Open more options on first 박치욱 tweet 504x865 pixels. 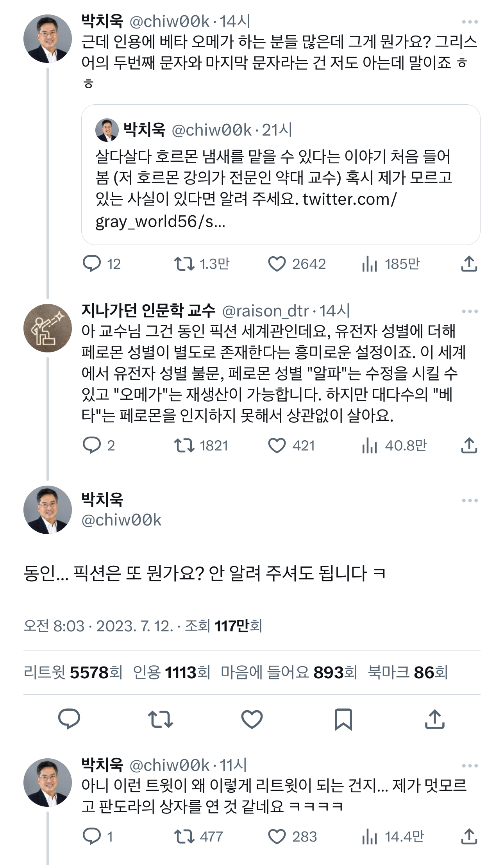(x=470, y=22)
